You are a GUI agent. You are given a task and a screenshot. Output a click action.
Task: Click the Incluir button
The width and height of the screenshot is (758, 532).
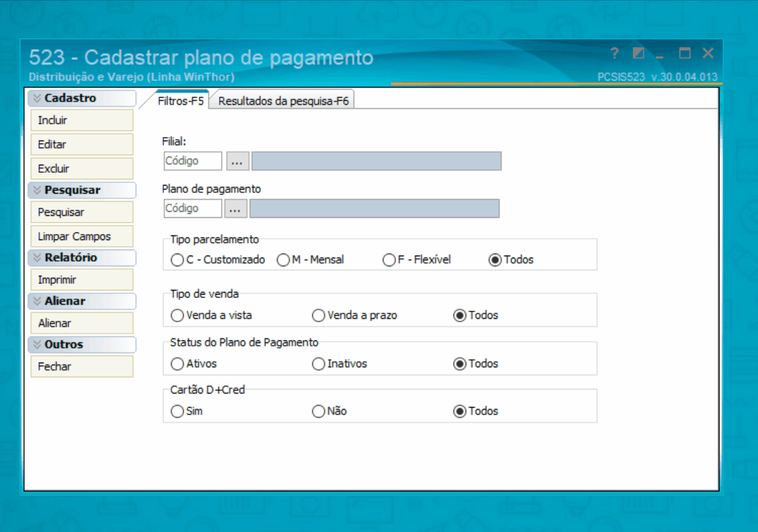pos(81,120)
